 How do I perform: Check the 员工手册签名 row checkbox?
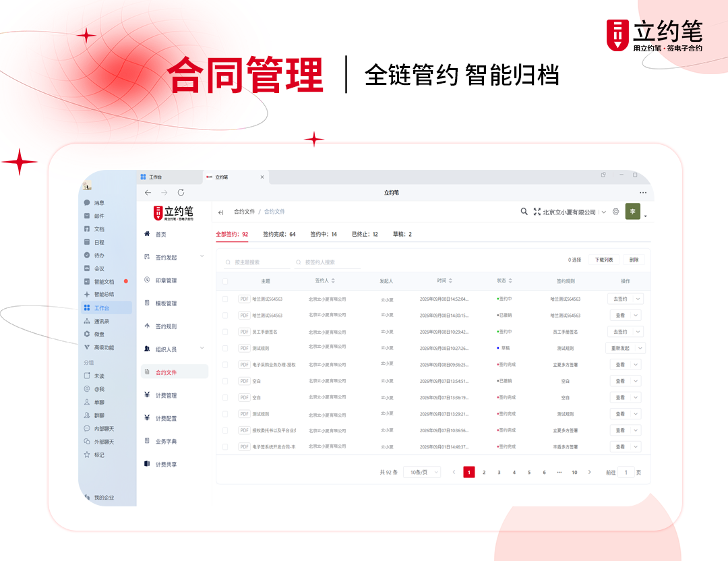(225, 332)
